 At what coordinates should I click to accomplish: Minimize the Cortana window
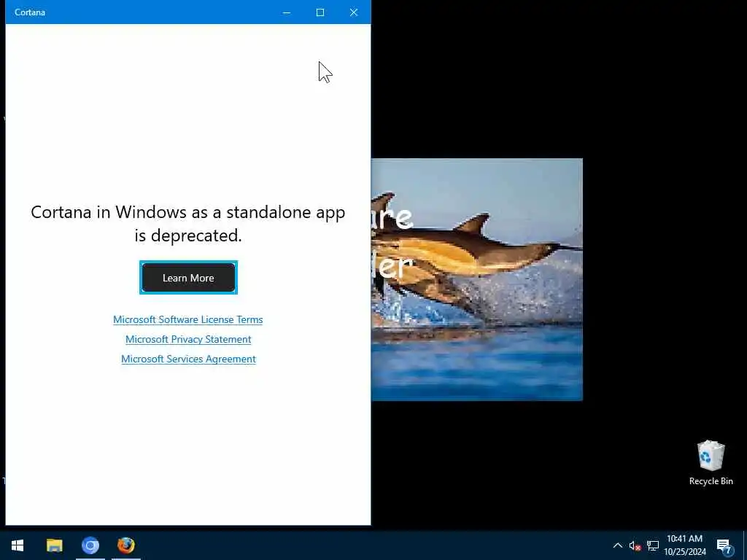click(x=286, y=12)
